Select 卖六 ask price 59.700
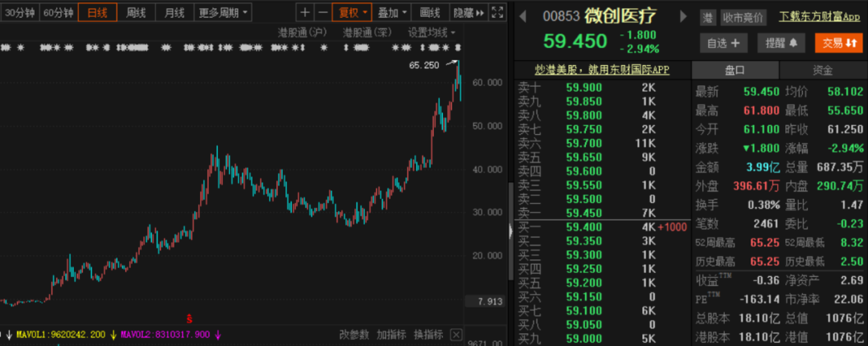This screenshot has height=346, width=868. pyautogui.click(x=583, y=144)
